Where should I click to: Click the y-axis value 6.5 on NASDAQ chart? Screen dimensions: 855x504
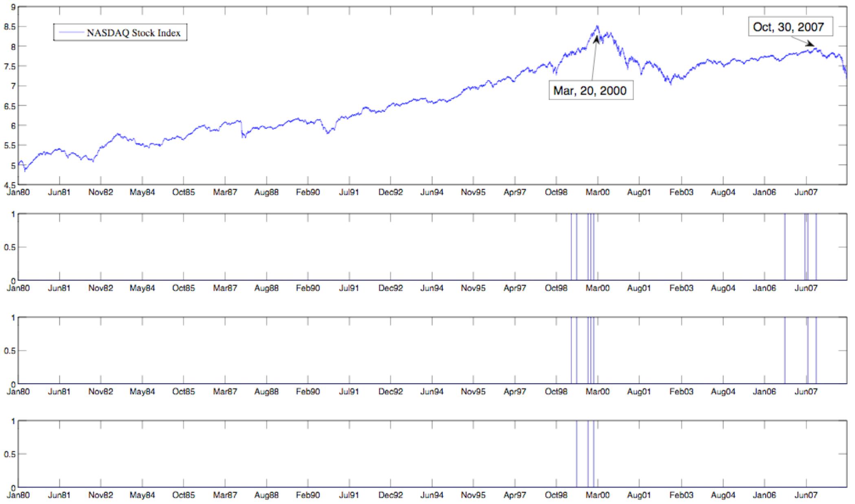10,106
